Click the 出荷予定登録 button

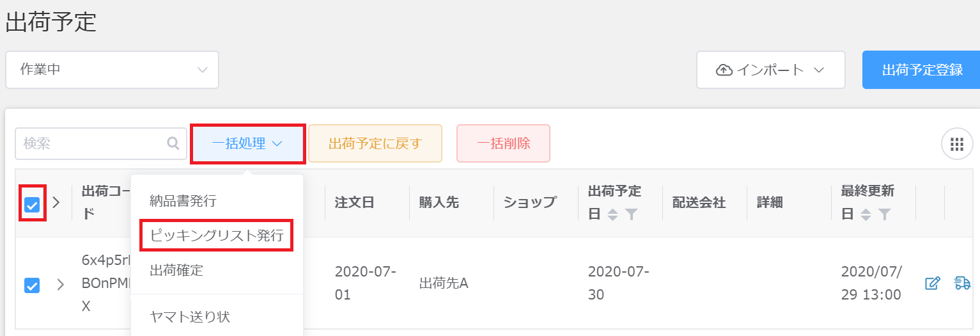click(921, 70)
